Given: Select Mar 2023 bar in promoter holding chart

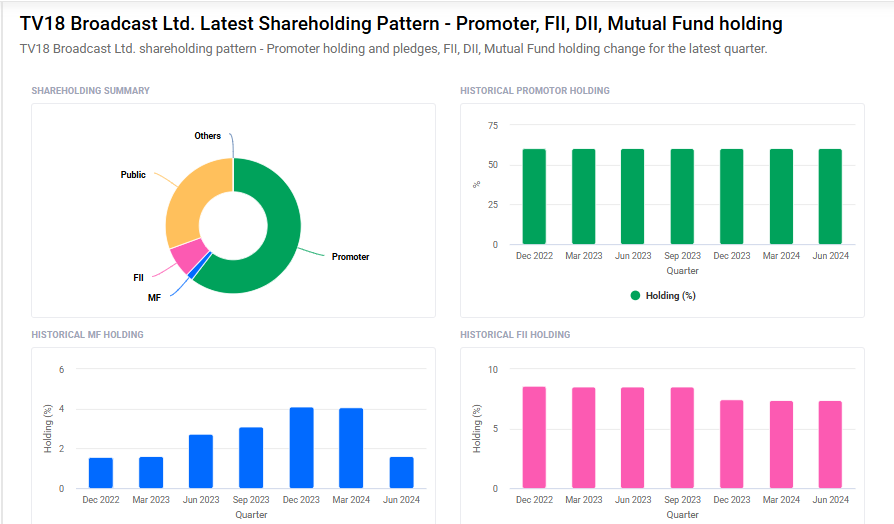Looking at the screenshot, I should (584, 197).
